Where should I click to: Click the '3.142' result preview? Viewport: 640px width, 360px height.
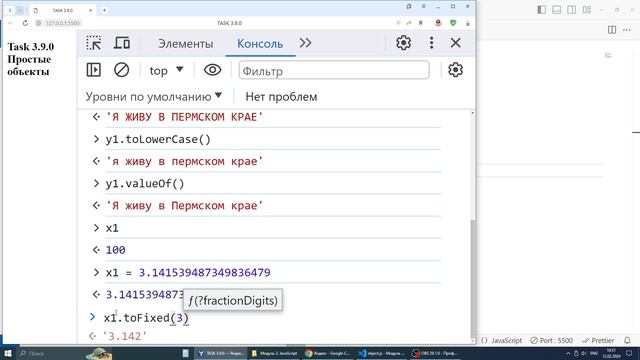pos(124,336)
